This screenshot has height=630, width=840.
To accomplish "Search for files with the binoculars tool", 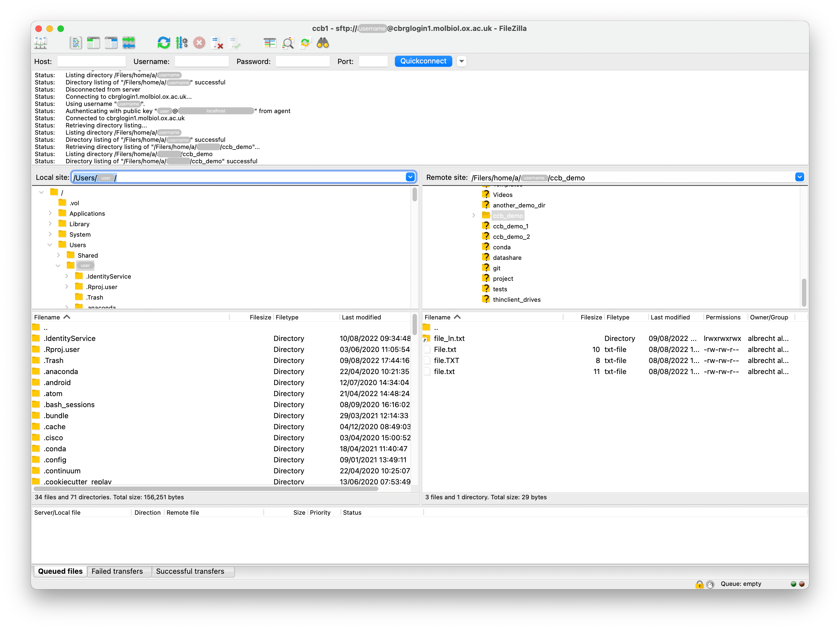I will click(x=323, y=42).
